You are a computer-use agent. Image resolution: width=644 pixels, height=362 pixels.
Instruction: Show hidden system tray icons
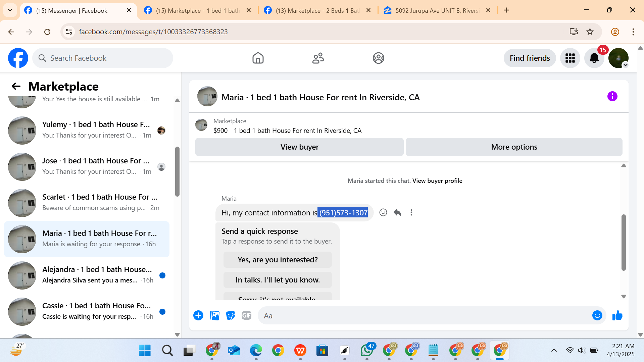[554, 350]
